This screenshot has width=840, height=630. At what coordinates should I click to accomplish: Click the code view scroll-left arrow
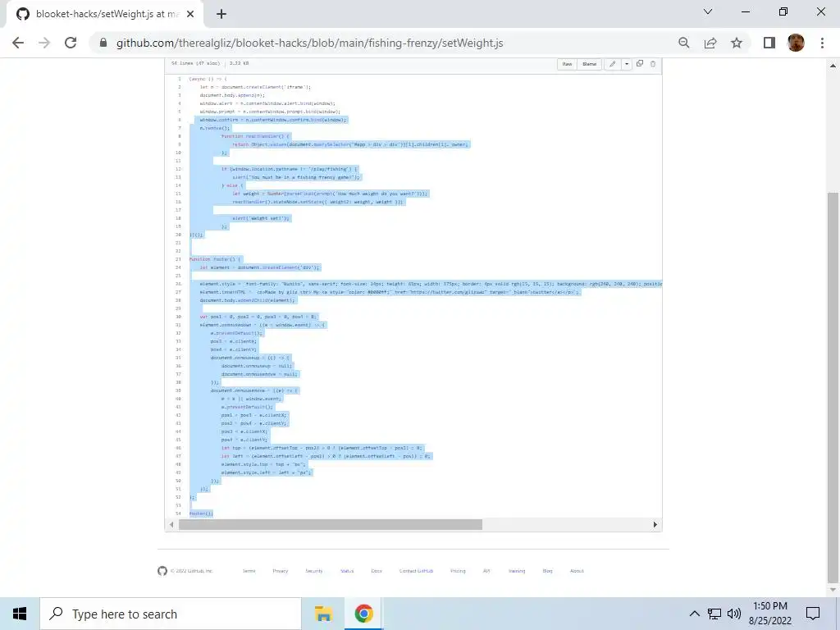click(x=171, y=524)
